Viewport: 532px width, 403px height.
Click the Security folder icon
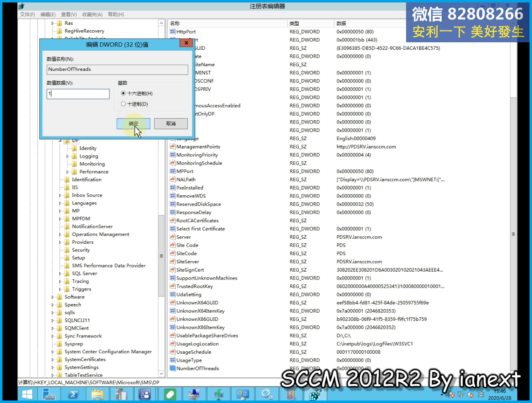click(67, 250)
